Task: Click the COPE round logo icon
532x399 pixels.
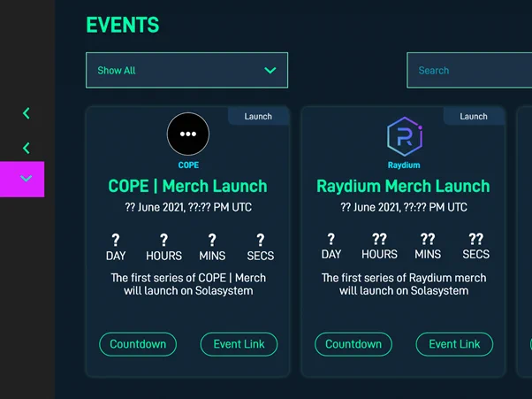Action: (x=188, y=134)
